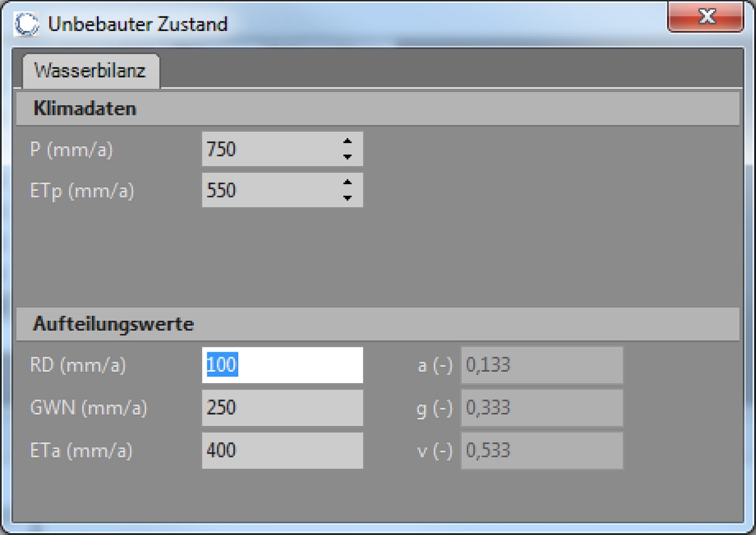The height and width of the screenshot is (535, 756).
Task: Click the window title Unbebauter Zustand
Action: 137,24
